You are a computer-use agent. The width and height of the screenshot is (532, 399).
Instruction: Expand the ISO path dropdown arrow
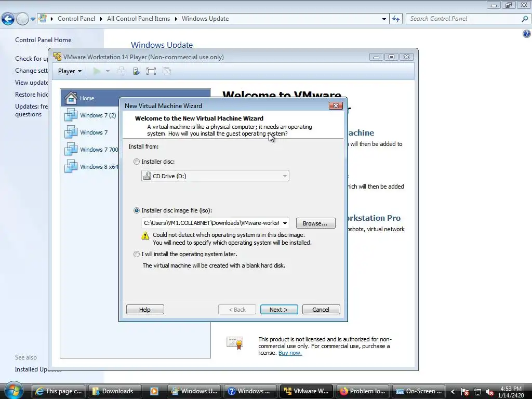tap(285, 223)
